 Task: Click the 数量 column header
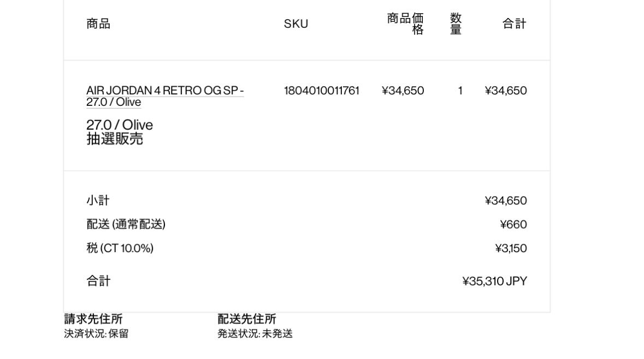click(456, 24)
